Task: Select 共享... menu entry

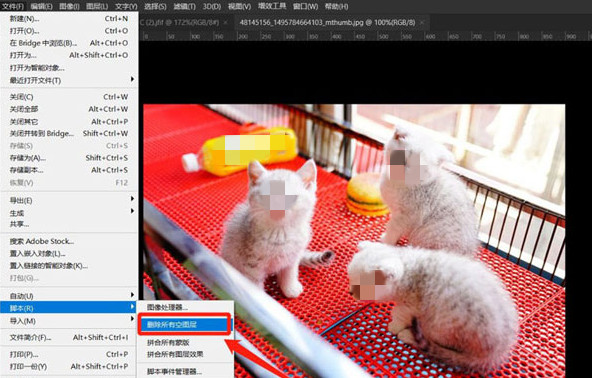Action: [69, 224]
